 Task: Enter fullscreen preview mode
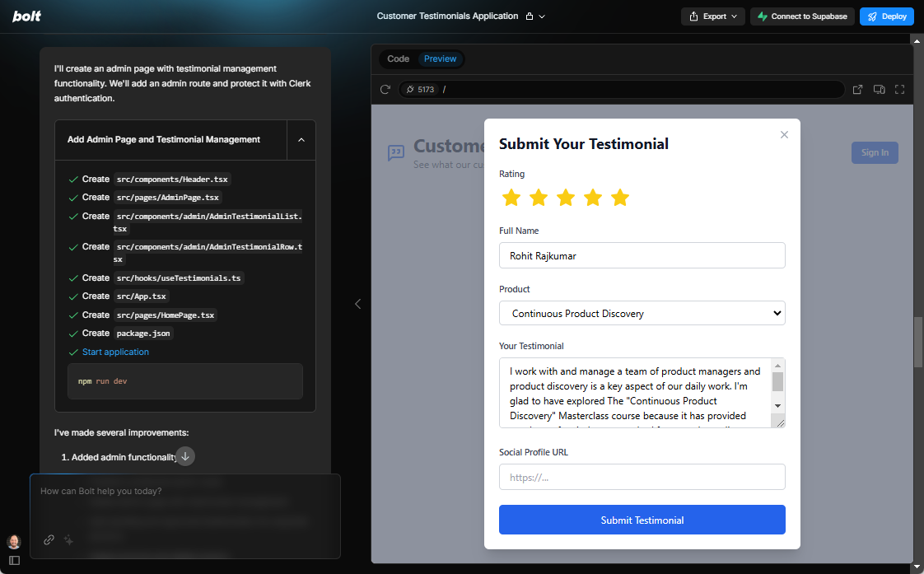(x=899, y=89)
